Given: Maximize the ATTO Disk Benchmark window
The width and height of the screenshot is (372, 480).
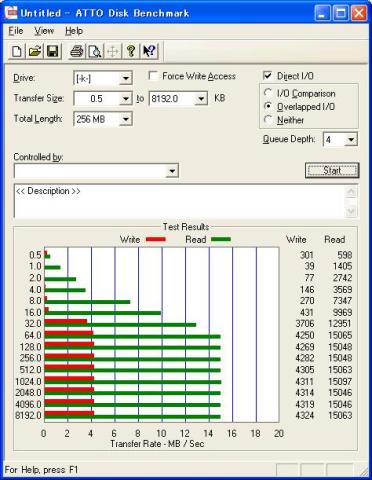Looking at the screenshot, I should click(341, 13).
